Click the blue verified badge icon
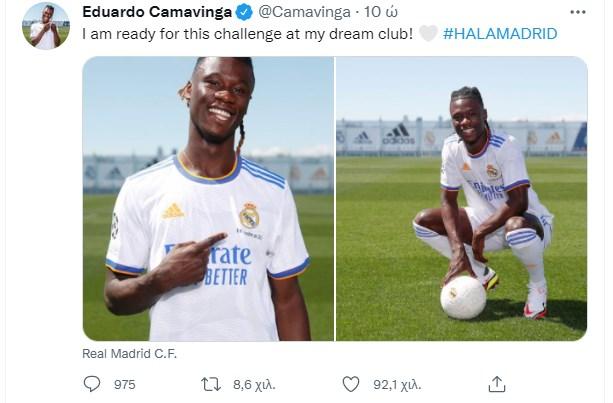The width and height of the screenshot is (613, 403). coord(244,12)
